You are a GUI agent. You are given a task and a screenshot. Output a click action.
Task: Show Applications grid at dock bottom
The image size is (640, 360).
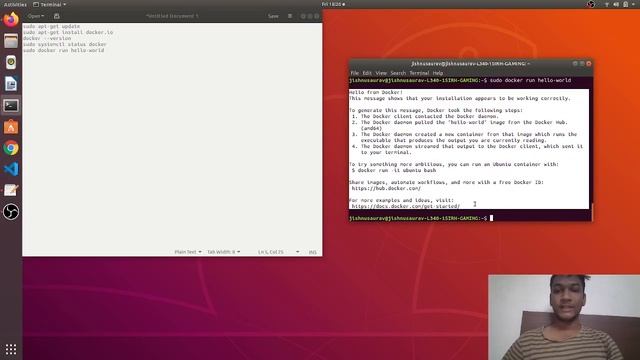[x=11, y=349]
